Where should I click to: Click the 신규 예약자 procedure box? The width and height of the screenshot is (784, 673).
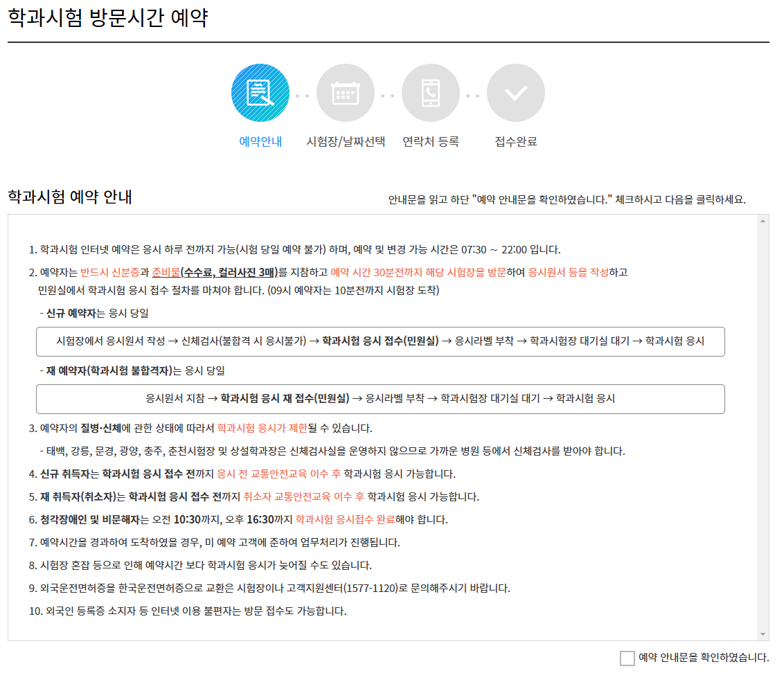(x=380, y=341)
